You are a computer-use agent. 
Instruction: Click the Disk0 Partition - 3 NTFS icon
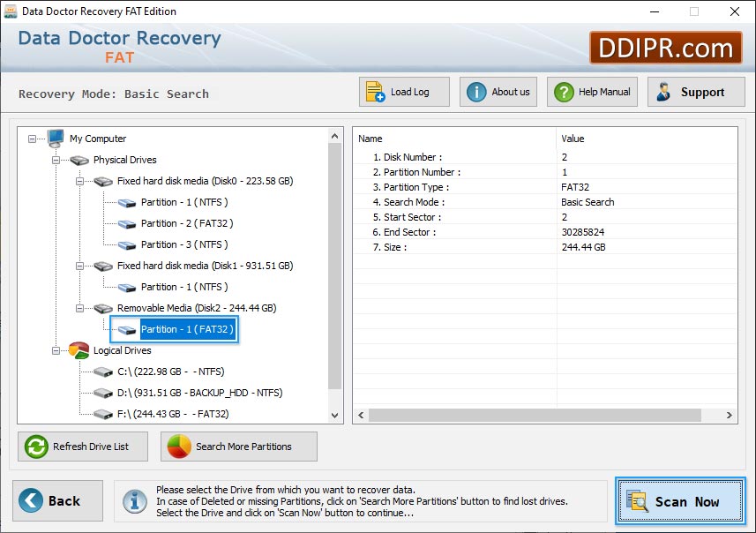127,245
